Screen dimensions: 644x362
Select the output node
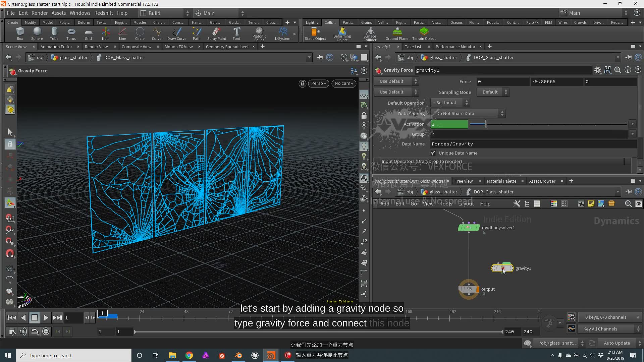(469, 289)
